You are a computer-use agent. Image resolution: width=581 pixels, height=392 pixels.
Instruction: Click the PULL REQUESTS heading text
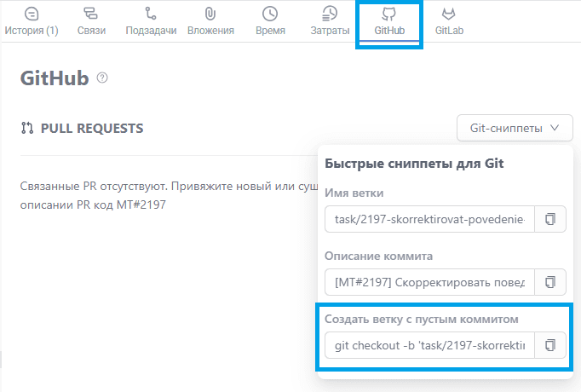click(x=92, y=128)
